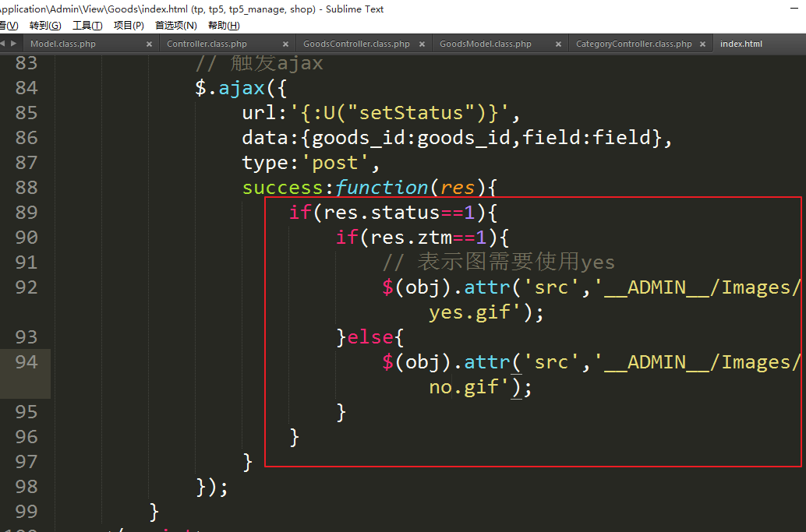Activate the CategoryController.class.php tab
806x532 pixels.
click(x=633, y=44)
